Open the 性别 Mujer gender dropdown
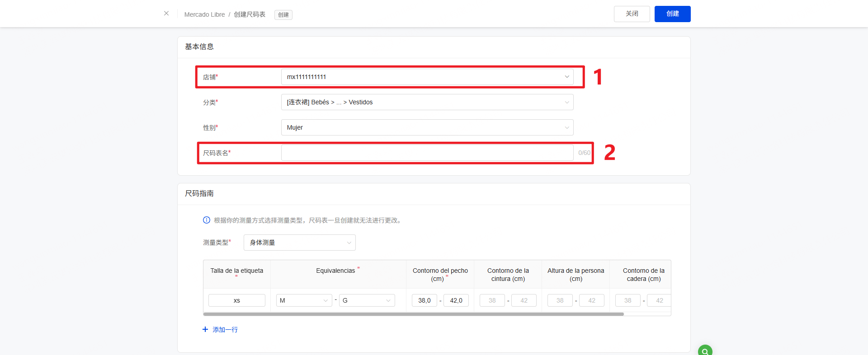The image size is (868, 355). [427, 127]
